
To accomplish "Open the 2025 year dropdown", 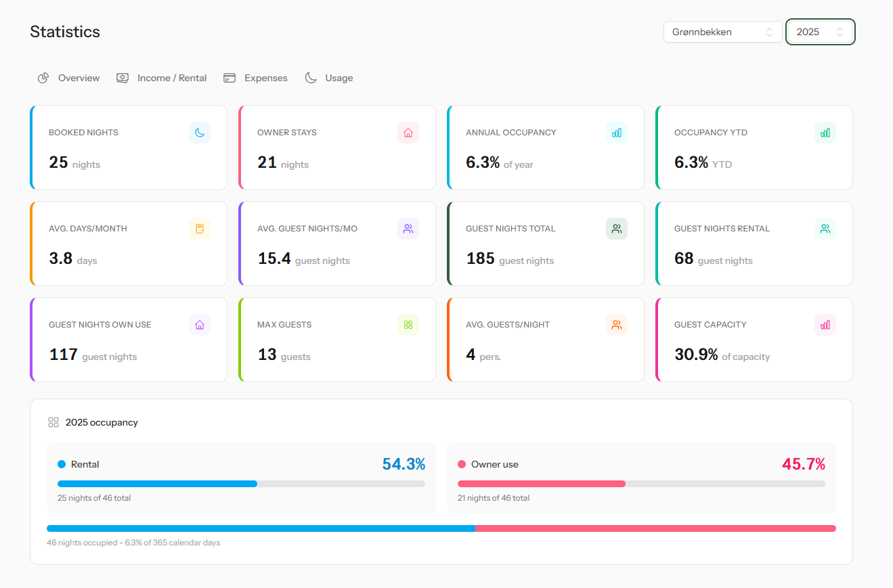I will click(821, 32).
